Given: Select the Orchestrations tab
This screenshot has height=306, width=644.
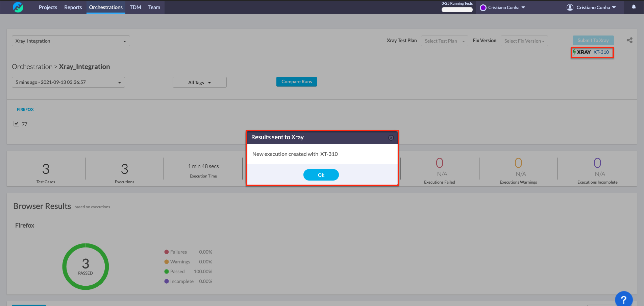Looking at the screenshot, I should tap(106, 7).
